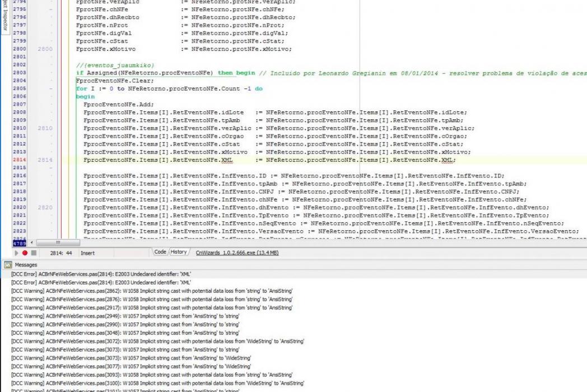Screen dimensions: 587x392
Task: Click the //{eventos_juaumkiko} comment
Action: click(115, 65)
